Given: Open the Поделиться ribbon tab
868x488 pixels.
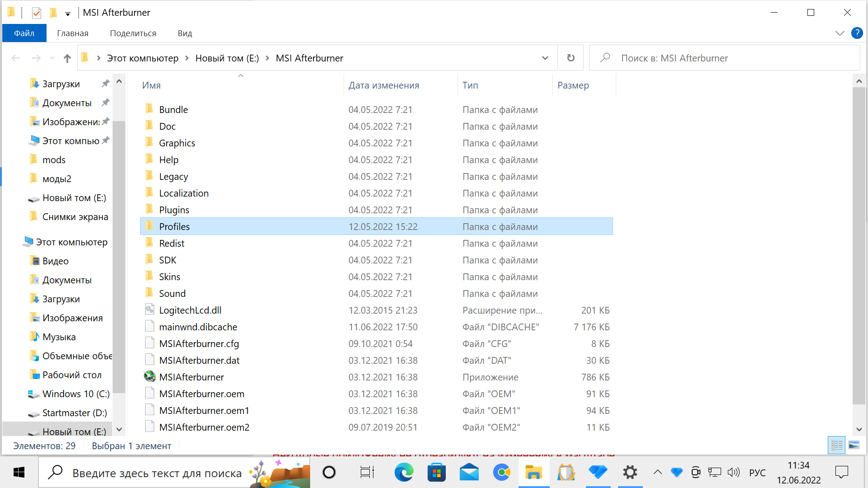Looking at the screenshot, I should click(133, 33).
